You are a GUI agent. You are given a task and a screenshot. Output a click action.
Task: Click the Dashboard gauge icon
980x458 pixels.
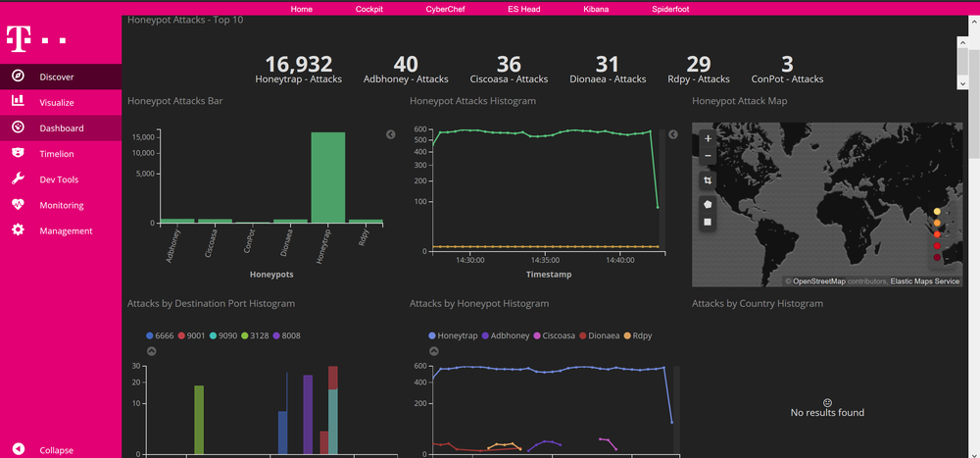[x=18, y=127]
